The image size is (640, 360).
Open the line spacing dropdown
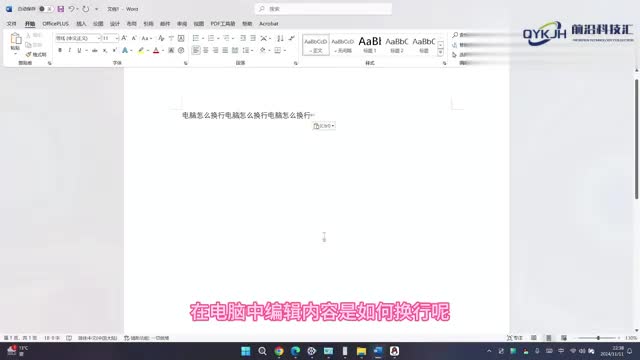click(247, 50)
